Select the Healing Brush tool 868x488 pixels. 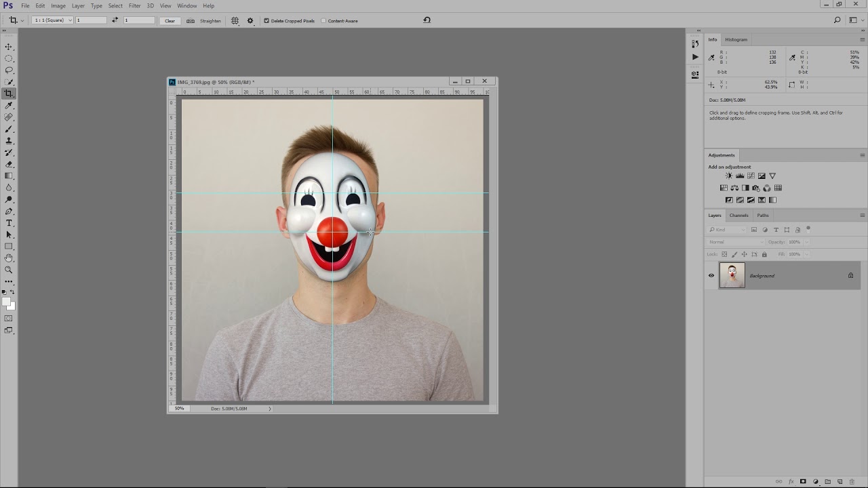(9, 117)
